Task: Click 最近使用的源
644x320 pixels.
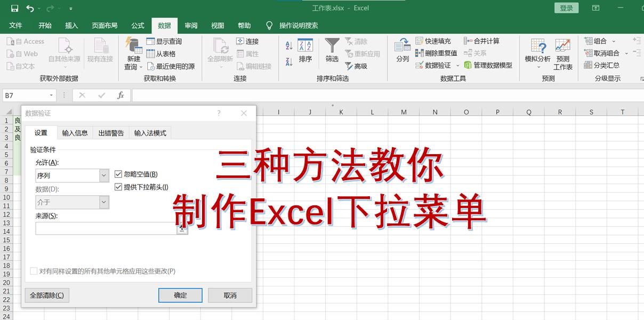Action: [x=171, y=66]
